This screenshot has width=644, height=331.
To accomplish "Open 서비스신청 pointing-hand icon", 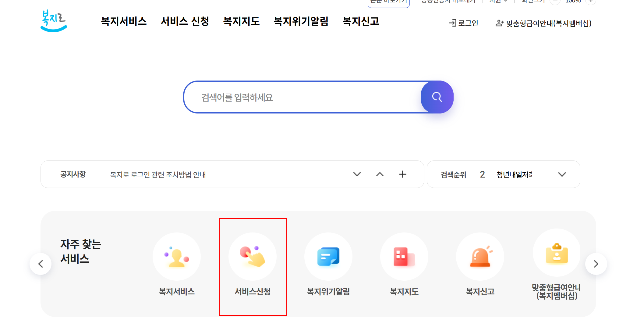I will tap(253, 257).
